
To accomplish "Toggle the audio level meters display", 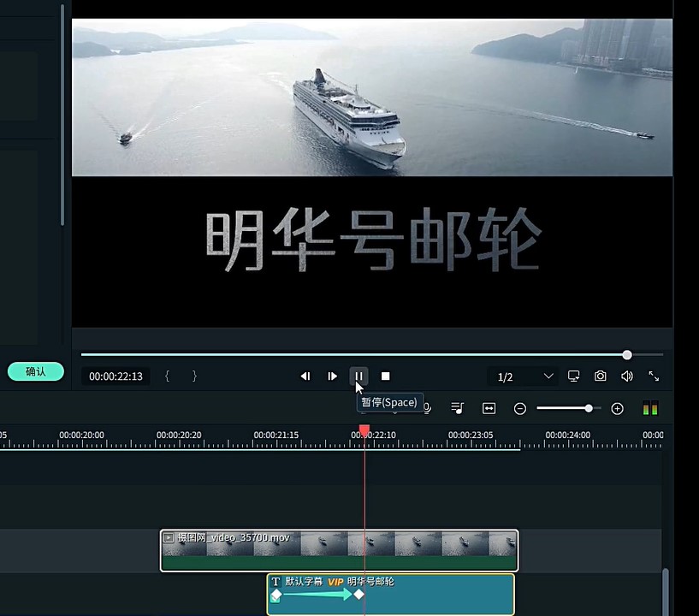I will pyautogui.click(x=649, y=408).
